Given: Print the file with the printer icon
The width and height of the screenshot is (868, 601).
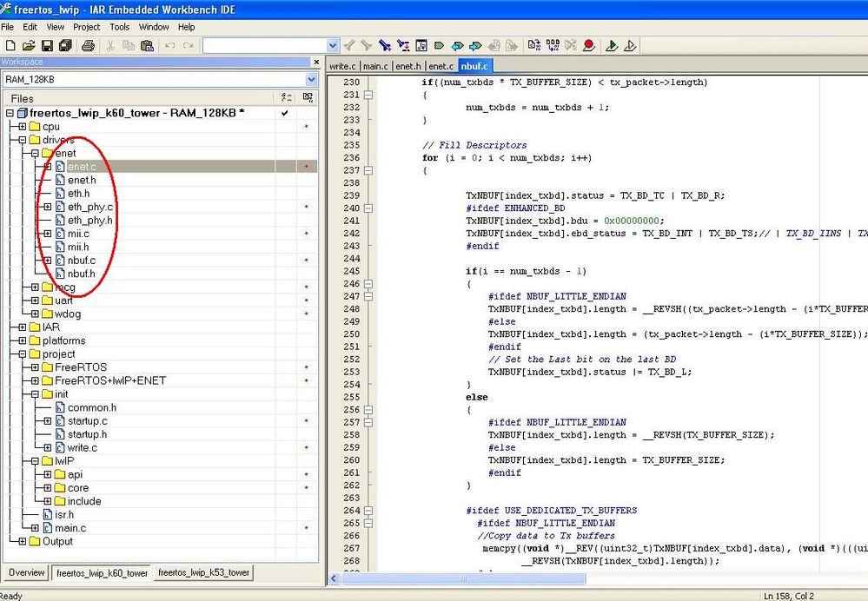Looking at the screenshot, I should 88,45.
